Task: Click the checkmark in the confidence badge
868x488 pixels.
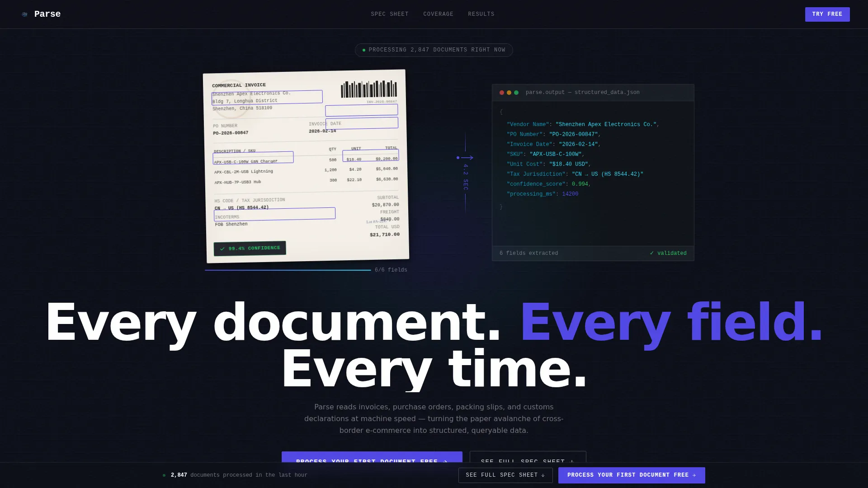Action: tap(222, 249)
